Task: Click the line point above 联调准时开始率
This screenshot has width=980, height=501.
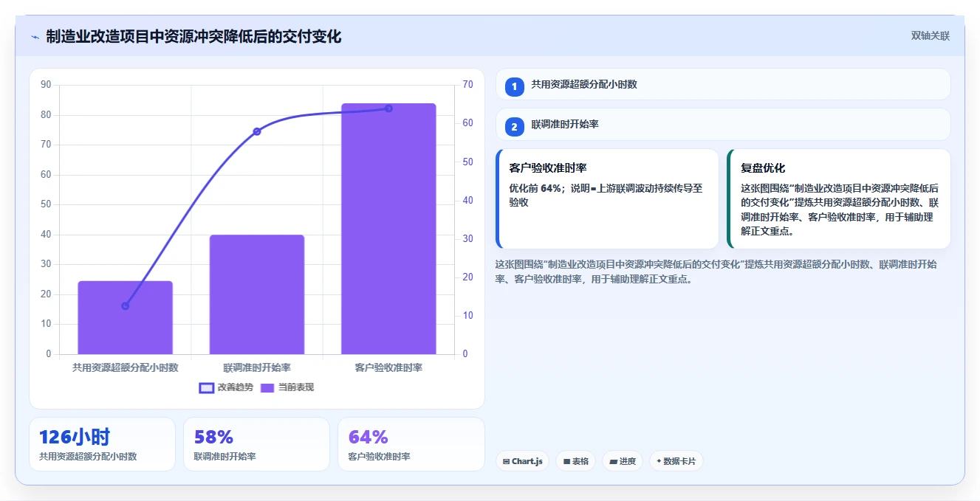Action: tap(257, 131)
